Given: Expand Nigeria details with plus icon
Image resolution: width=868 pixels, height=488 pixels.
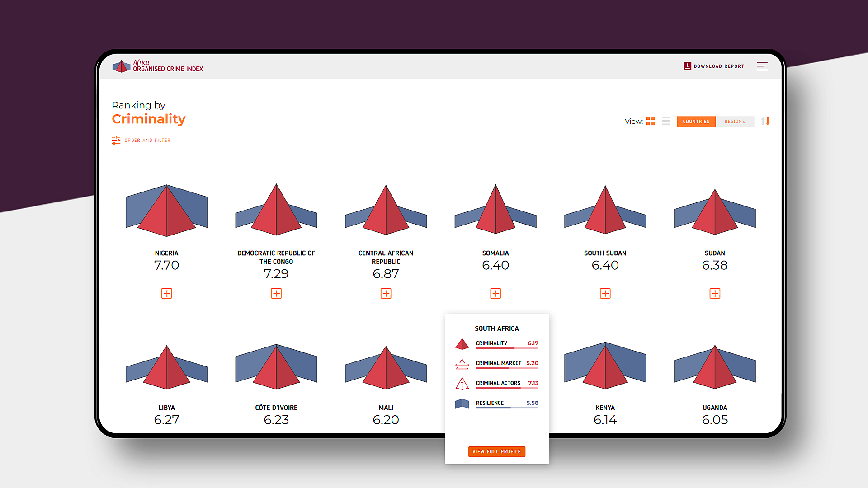Looking at the screenshot, I should pyautogui.click(x=167, y=293).
